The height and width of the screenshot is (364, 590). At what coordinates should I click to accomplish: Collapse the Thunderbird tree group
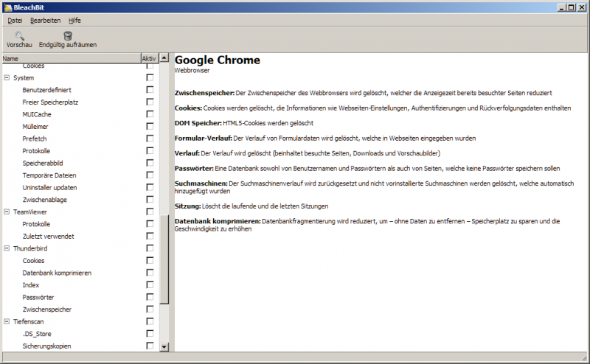click(x=7, y=248)
